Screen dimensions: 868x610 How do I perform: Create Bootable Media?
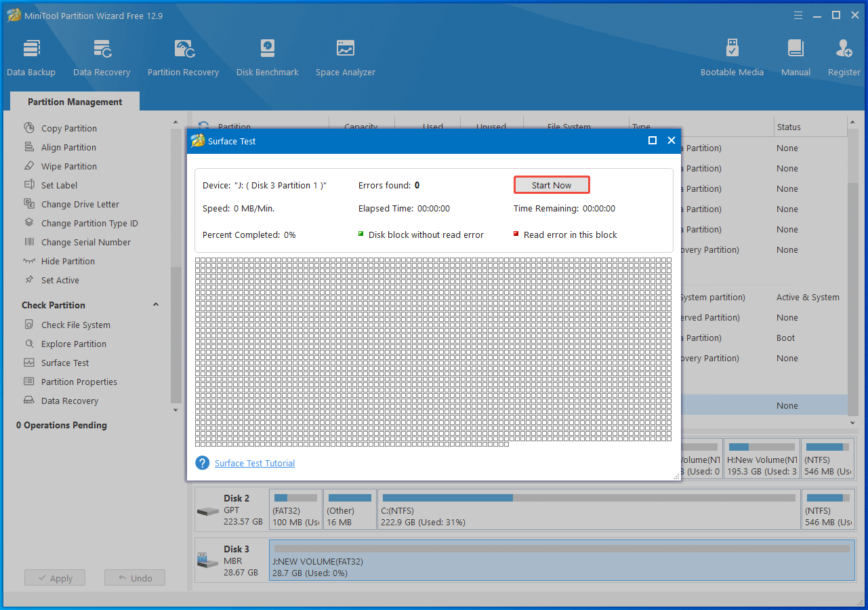[732, 58]
